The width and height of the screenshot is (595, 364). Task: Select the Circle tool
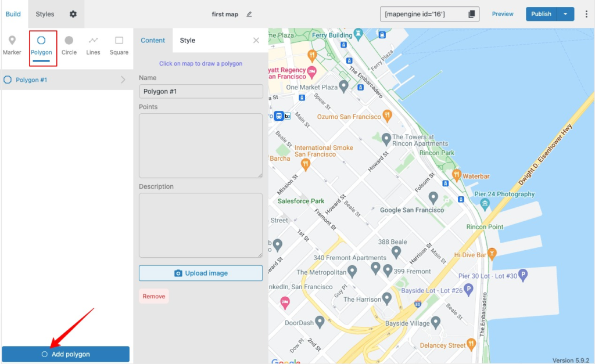[69, 45]
